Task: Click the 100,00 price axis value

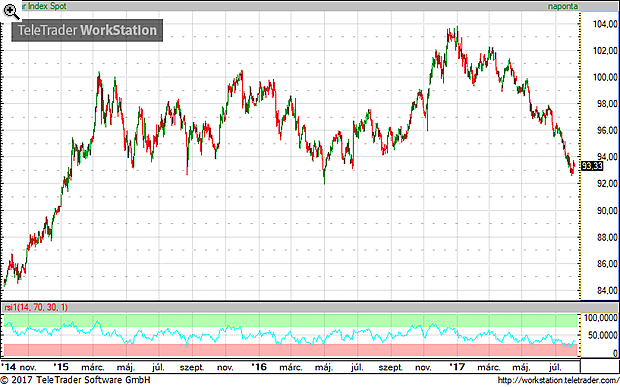Action: [604, 77]
